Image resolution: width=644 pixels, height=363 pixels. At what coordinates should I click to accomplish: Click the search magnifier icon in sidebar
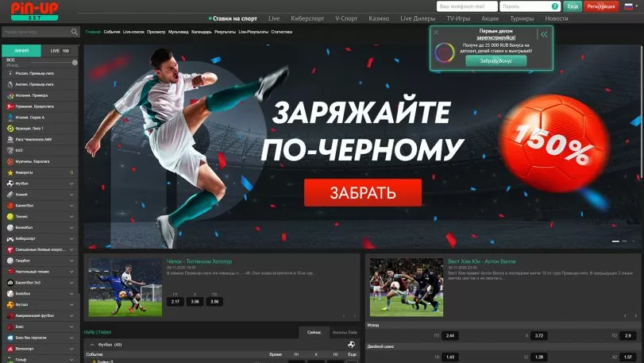coord(75,33)
